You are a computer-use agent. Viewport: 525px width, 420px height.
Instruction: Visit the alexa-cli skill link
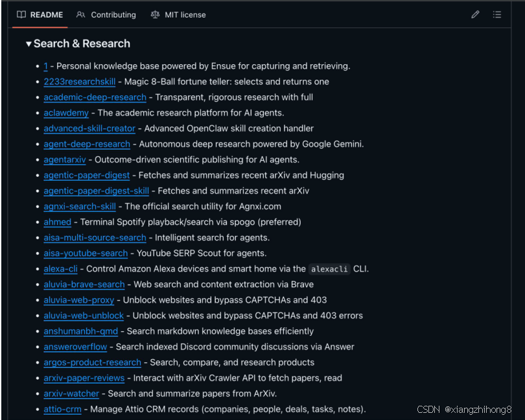click(x=60, y=268)
